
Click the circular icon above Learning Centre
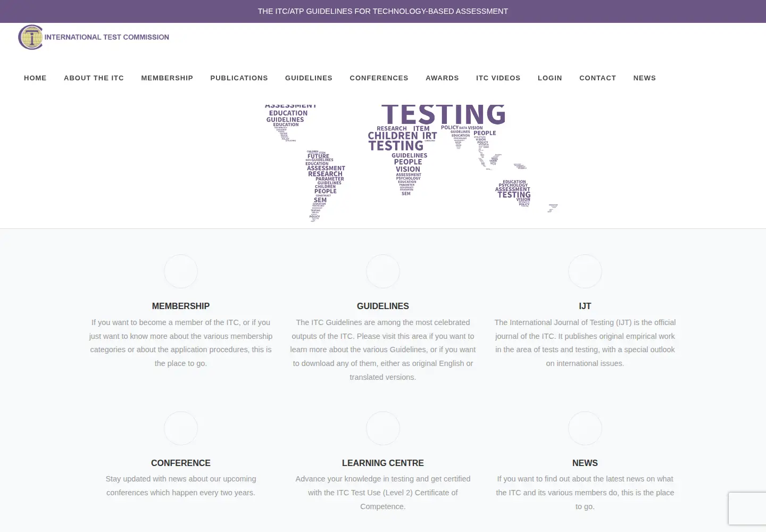click(x=383, y=428)
